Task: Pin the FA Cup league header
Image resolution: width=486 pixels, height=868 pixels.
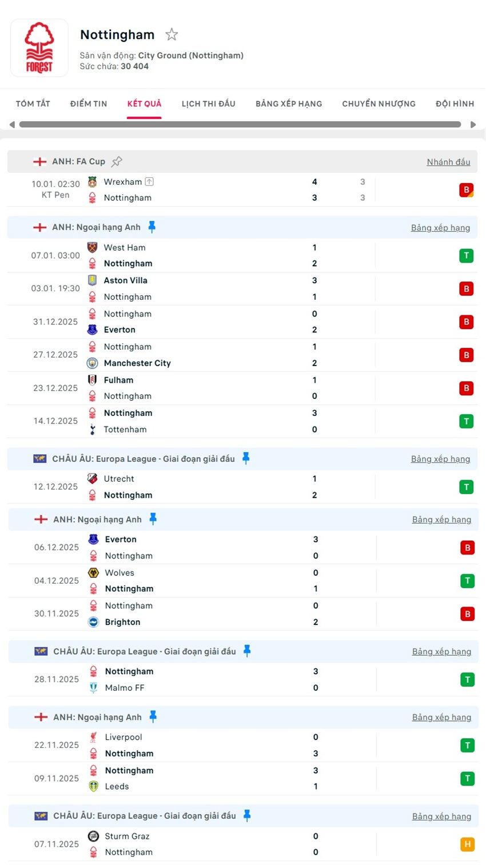Action: pyautogui.click(x=117, y=161)
